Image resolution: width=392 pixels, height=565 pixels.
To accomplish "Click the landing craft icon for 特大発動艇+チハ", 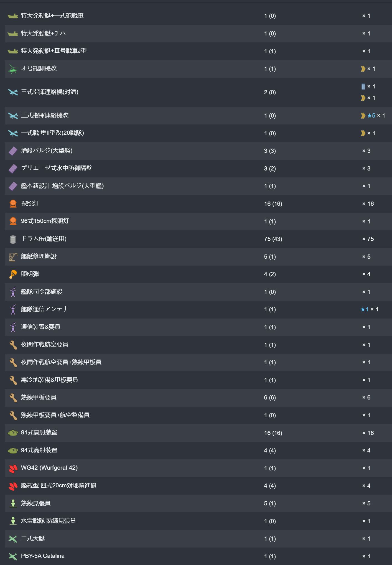I will click(13, 34).
